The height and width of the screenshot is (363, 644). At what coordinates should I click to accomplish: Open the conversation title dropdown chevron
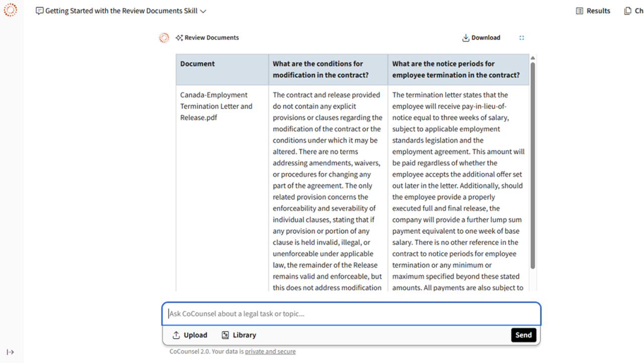tap(203, 11)
